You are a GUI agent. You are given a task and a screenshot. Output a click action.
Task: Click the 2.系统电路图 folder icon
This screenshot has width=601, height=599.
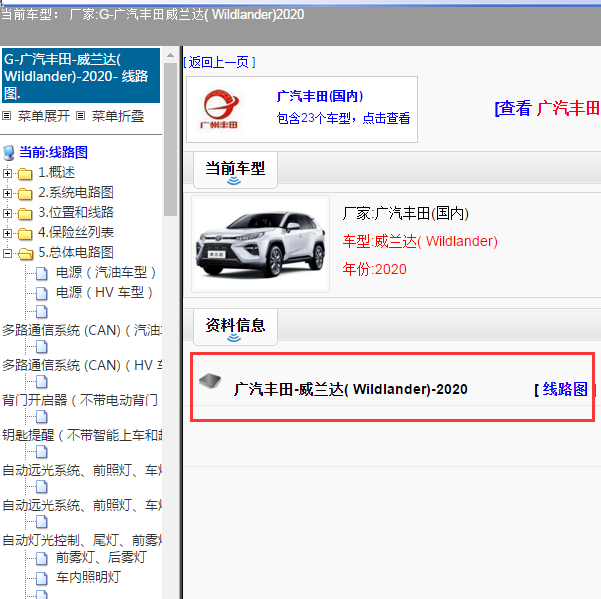click(x=25, y=194)
